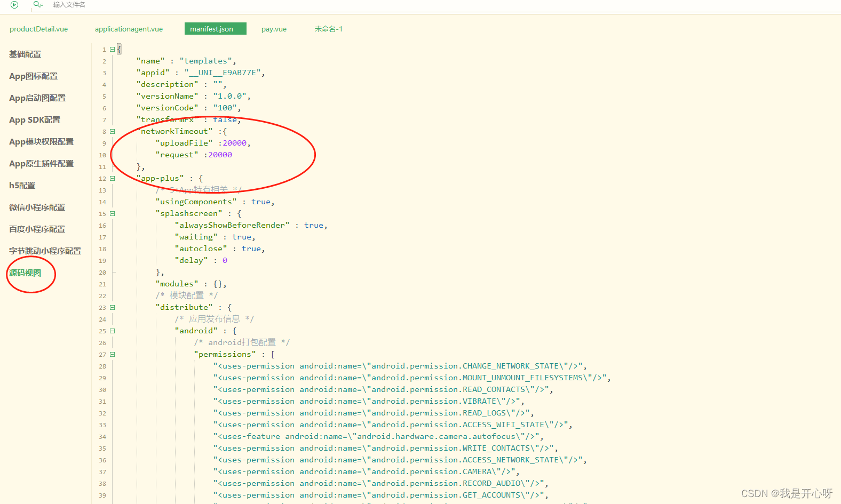This screenshot has width=841, height=504.
Task: Select 源码视图 source view
Action: [x=25, y=273]
